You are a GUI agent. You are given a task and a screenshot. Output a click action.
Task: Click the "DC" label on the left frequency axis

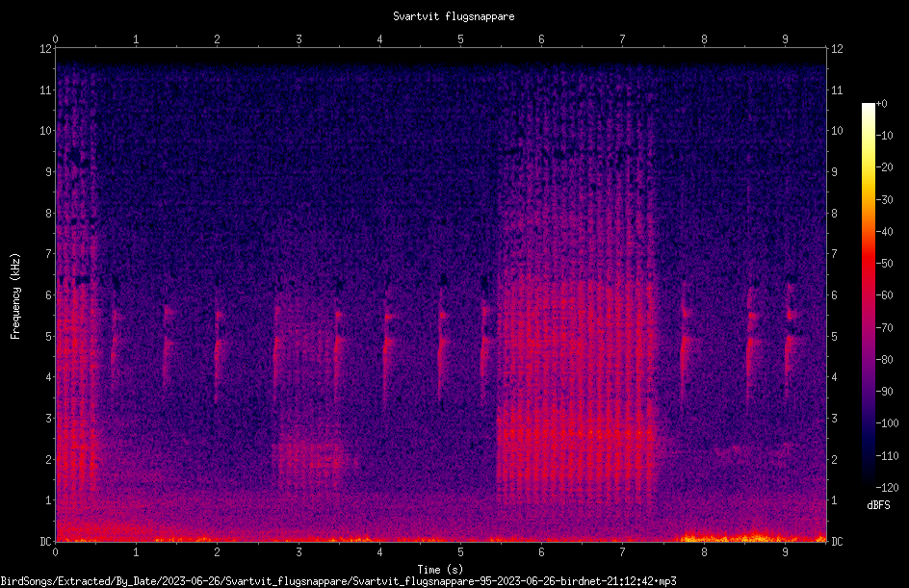45,542
